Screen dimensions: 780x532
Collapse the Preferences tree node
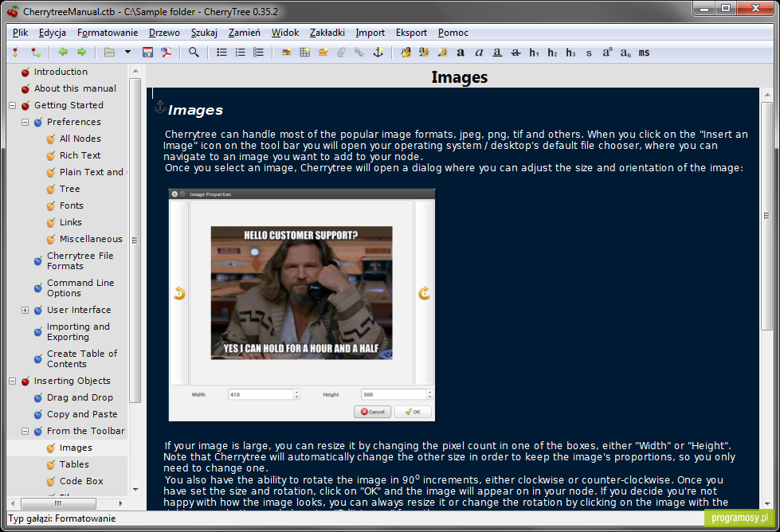[x=25, y=123]
